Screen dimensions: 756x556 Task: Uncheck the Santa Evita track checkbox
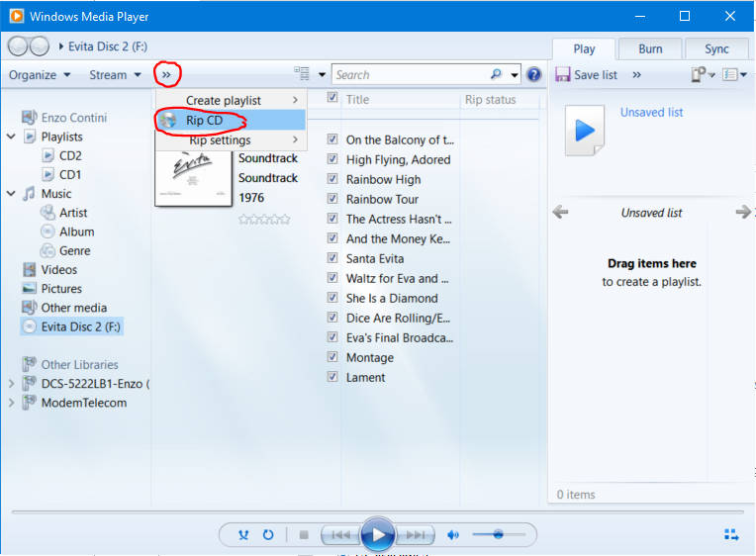(332, 258)
